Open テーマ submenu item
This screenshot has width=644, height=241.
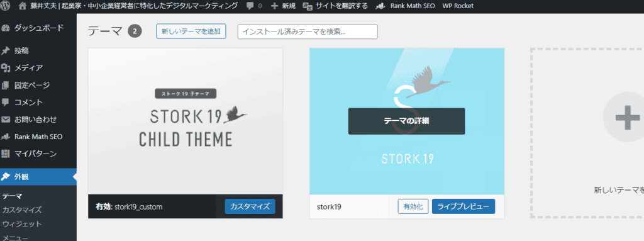(x=12, y=196)
